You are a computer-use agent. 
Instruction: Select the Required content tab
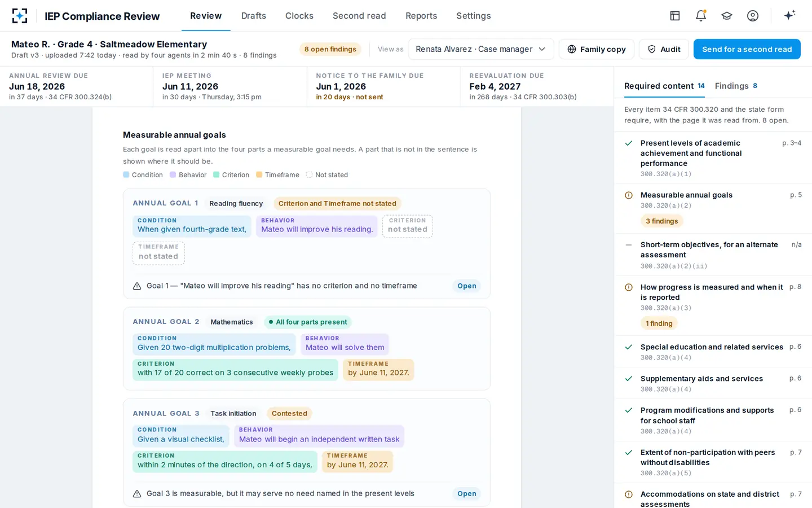point(664,86)
